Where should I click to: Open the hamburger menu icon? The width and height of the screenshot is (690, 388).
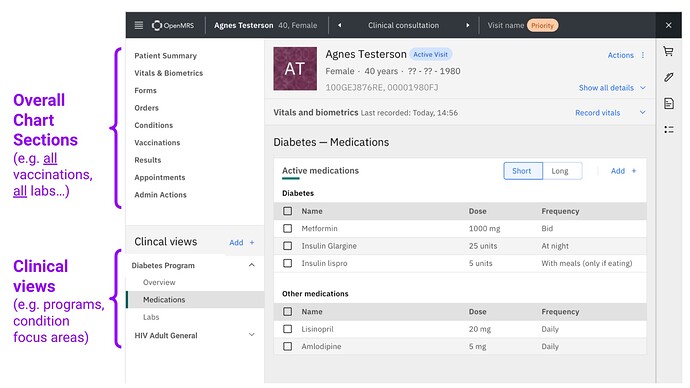pyautogui.click(x=139, y=25)
